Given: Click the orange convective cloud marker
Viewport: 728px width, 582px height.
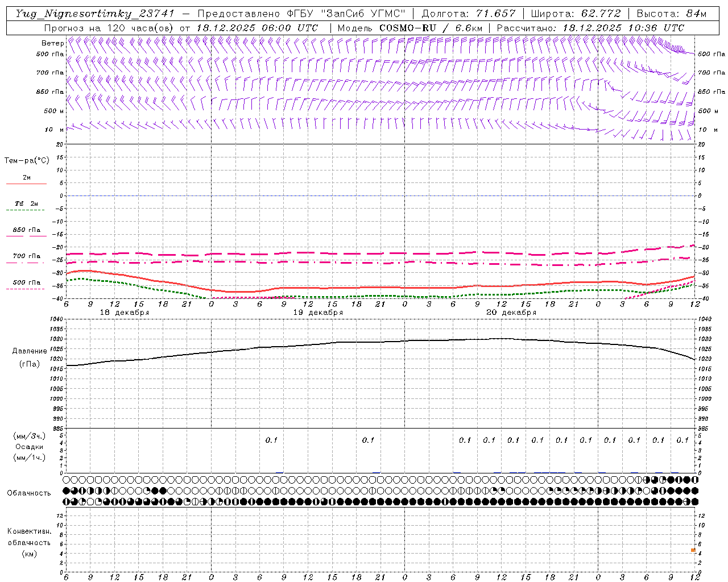Looking at the screenshot, I should [693, 550].
